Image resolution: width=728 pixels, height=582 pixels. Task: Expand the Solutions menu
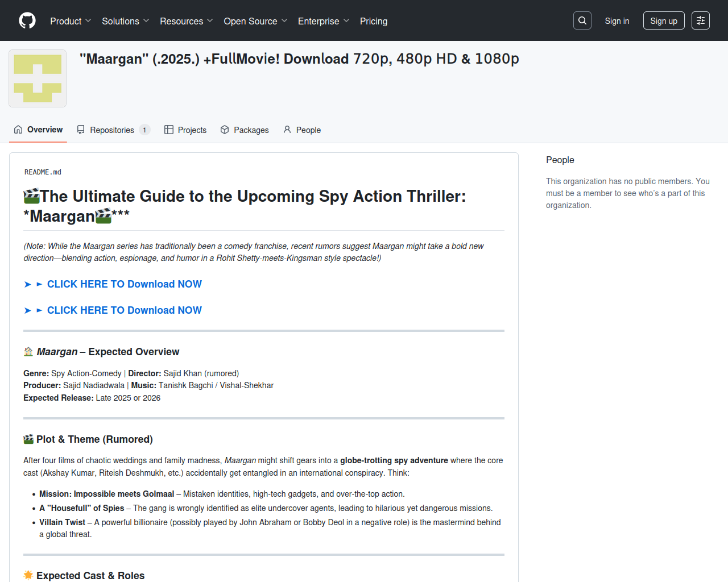(126, 21)
